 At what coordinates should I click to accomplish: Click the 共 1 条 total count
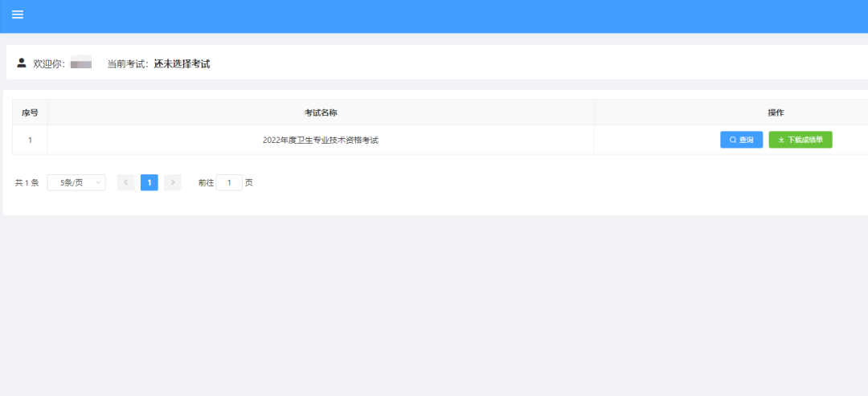[27, 183]
